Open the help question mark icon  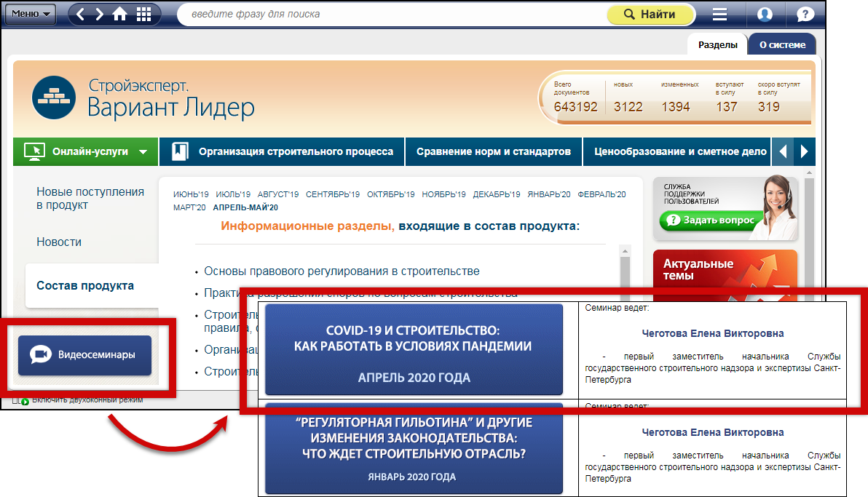pos(805,15)
